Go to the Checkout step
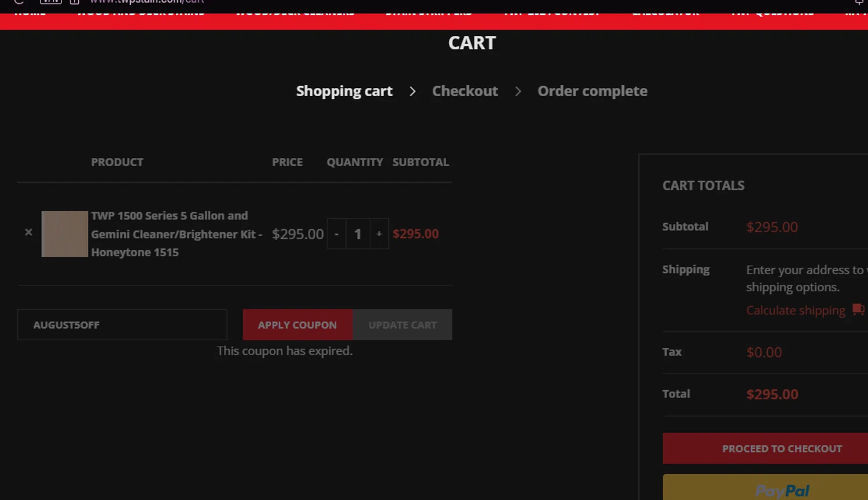 pyautogui.click(x=465, y=91)
